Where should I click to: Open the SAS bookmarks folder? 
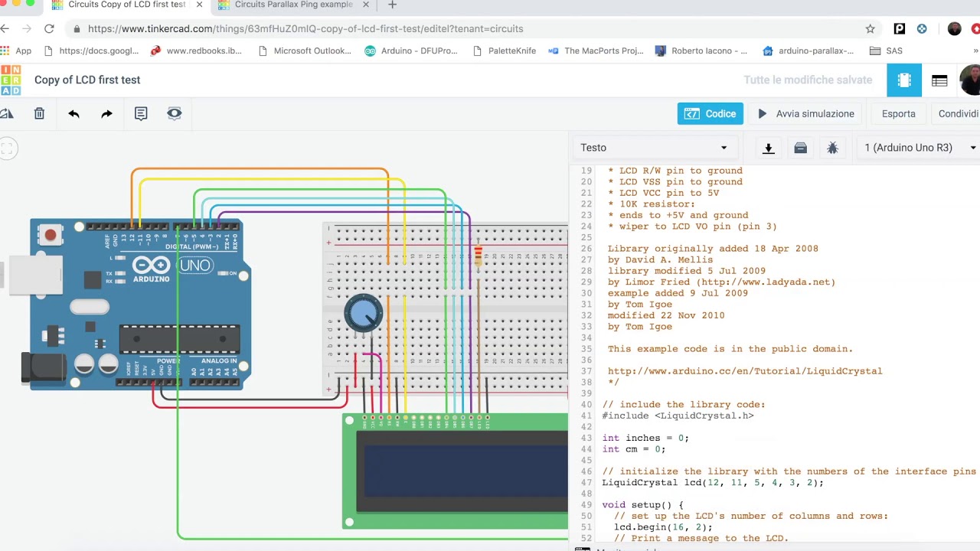tap(886, 51)
